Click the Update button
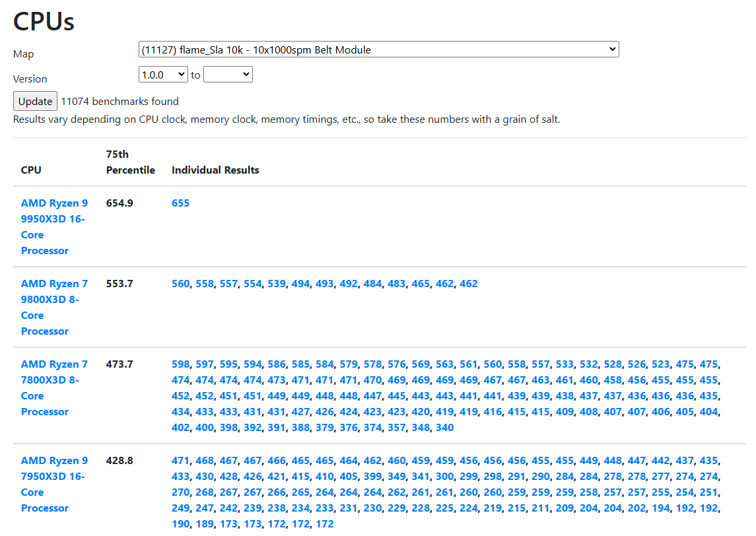 pyautogui.click(x=35, y=101)
